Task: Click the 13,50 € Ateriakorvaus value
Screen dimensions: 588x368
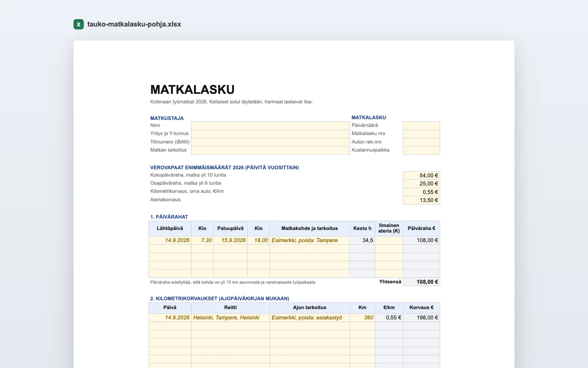Action: click(422, 200)
